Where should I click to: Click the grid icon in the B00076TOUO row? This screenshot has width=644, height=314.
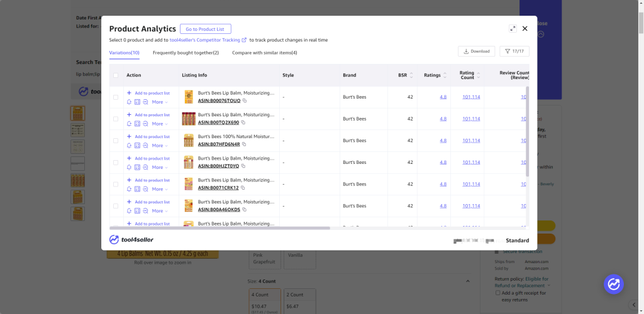point(137,102)
